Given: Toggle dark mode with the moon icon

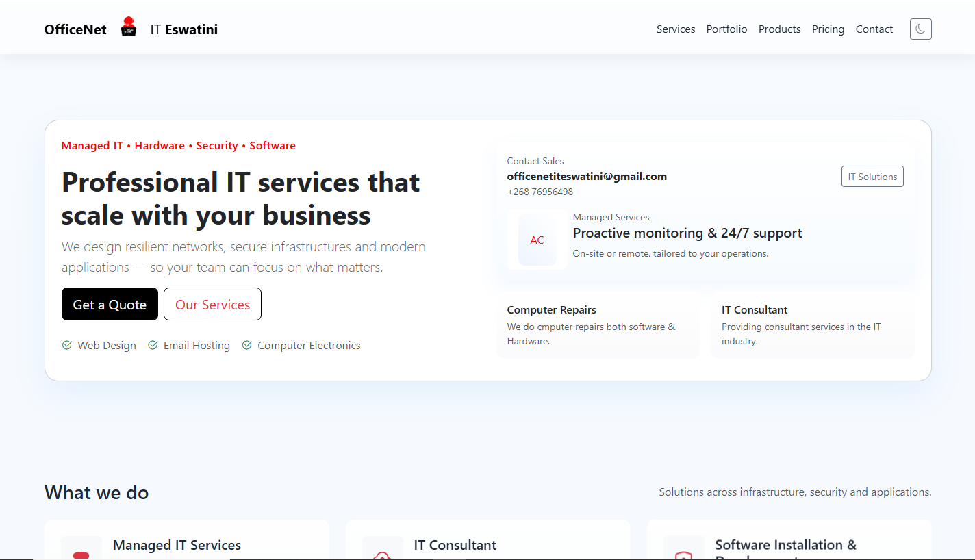Looking at the screenshot, I should click(920, 29).
